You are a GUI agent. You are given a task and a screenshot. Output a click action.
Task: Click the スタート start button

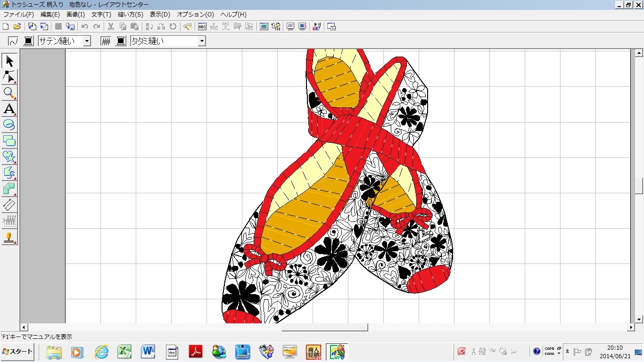click(17, 352)
